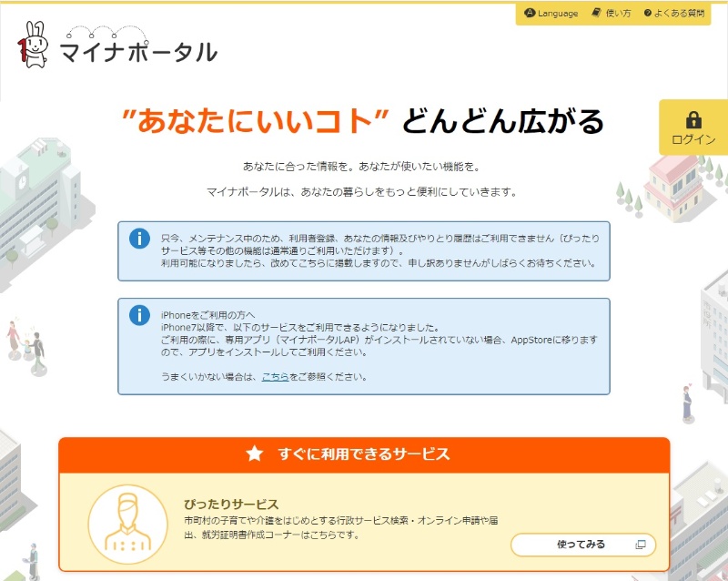
Task: Open the 使い方 guide link
Action: (x=618, y=14)
